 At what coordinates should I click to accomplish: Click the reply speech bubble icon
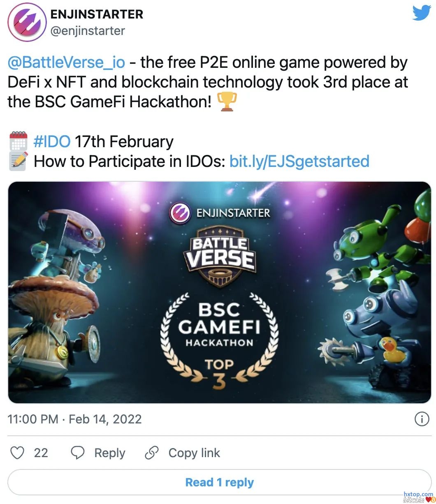78,453
